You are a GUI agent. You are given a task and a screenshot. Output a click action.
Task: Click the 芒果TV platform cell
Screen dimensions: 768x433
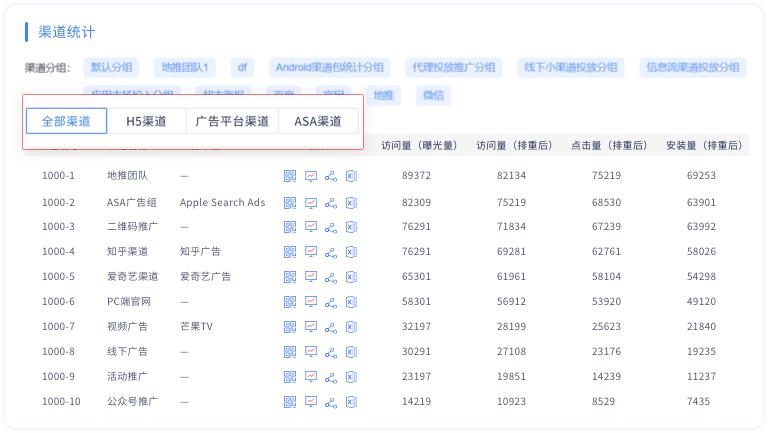click(196, 327)
